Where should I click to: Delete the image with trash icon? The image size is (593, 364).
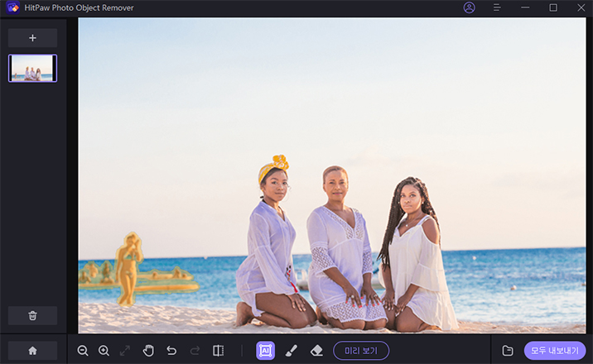click(32, 315)
